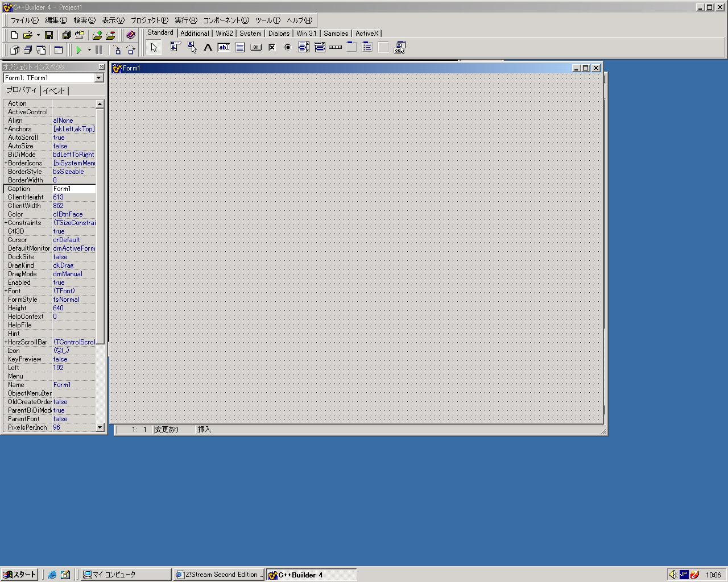Viewport: 728px width, 582px height.
Task: Click the Save All toolbar icon
Action: (66, 35)
